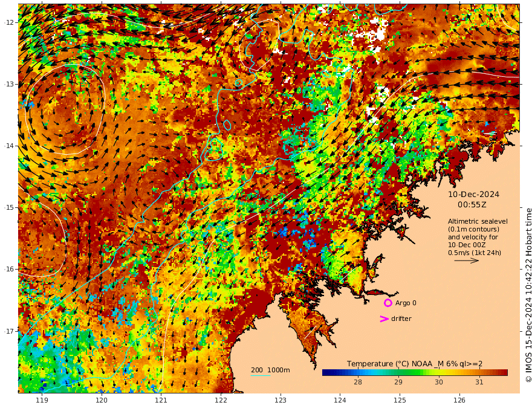Screen dimensions: 532x411
Task: Click the '200 1000m' depth label
Action: click(x=270, y=370)
